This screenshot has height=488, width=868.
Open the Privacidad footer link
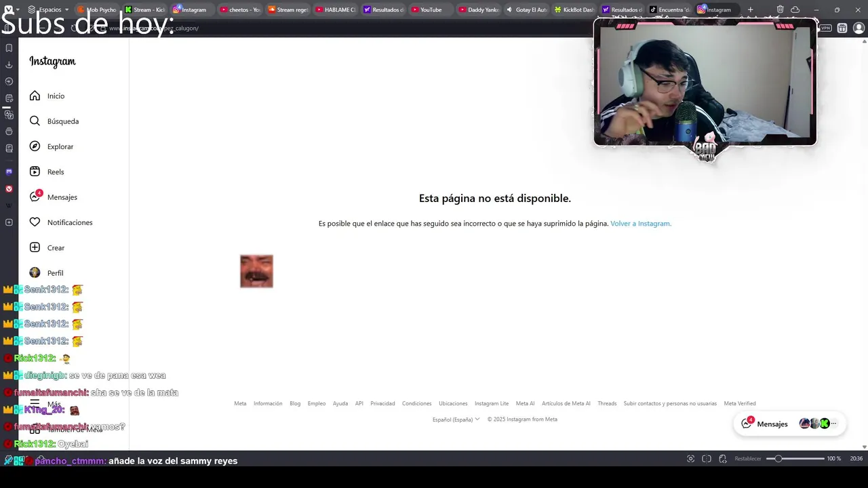[x=382, y=403]
